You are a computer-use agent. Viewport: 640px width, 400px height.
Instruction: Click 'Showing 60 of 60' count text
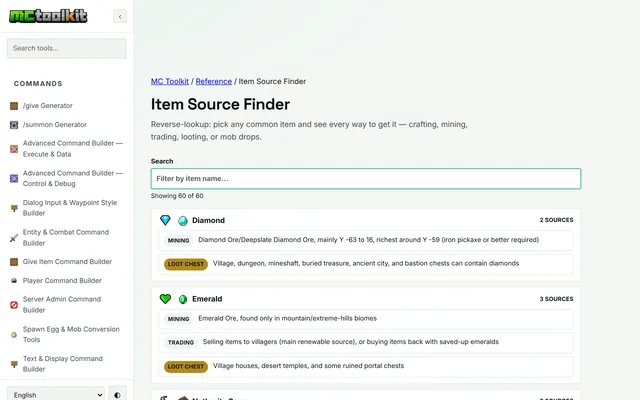tap(177, 196)
